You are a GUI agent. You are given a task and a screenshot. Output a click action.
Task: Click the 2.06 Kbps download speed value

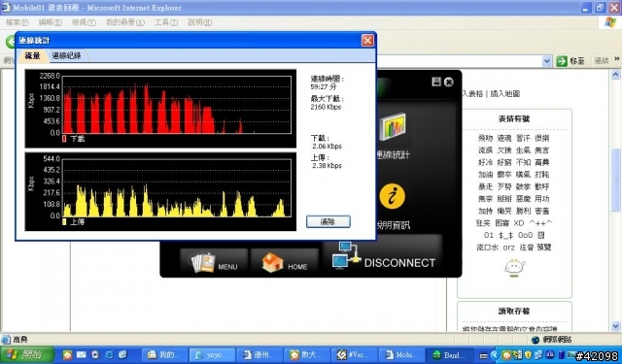click(x=327, y=147)
